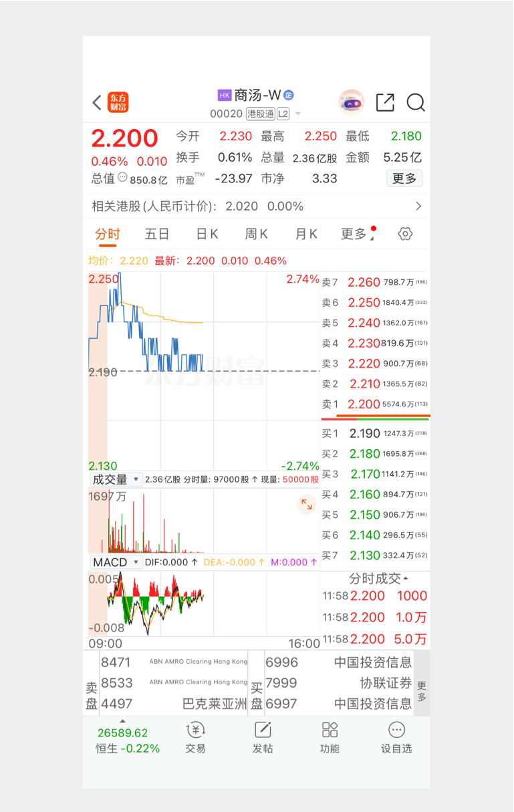Tap the large 2.200 current price
514x812 pixels.
pos(124,138)
